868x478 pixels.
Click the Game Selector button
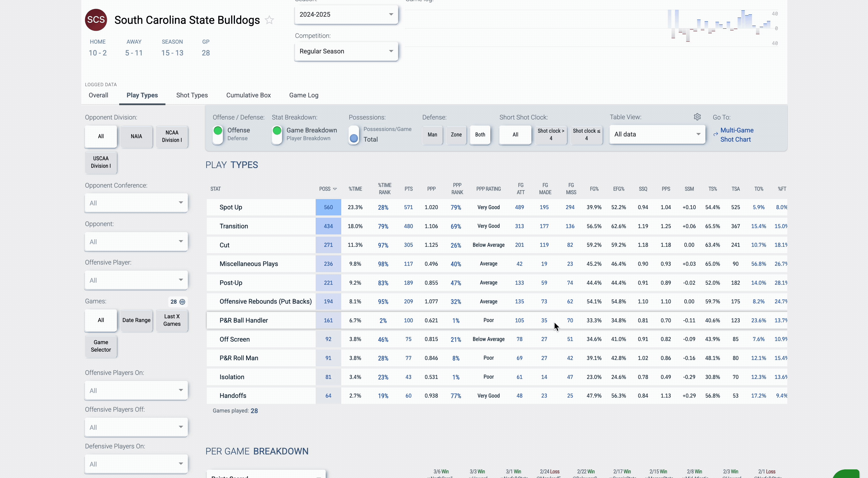pos(101,346)
